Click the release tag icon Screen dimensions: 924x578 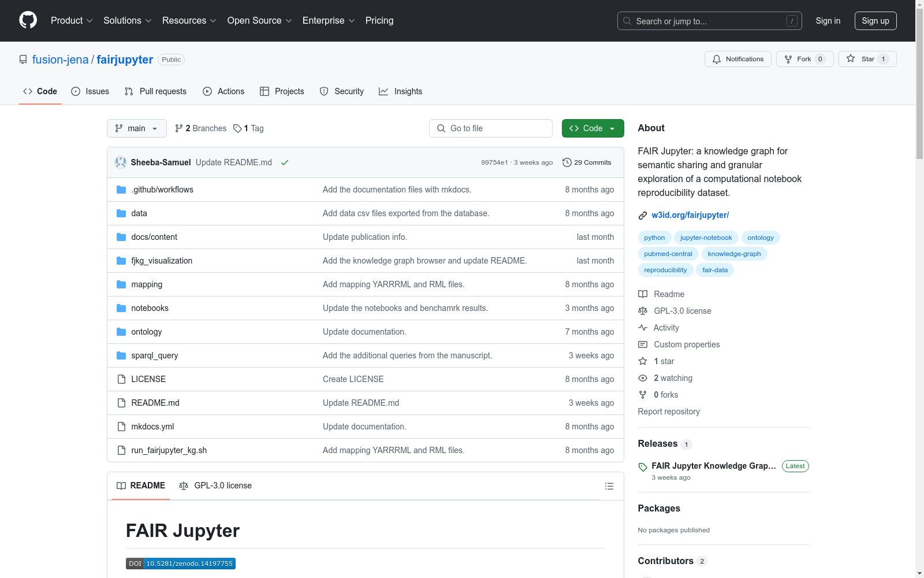tap(643, 467)
